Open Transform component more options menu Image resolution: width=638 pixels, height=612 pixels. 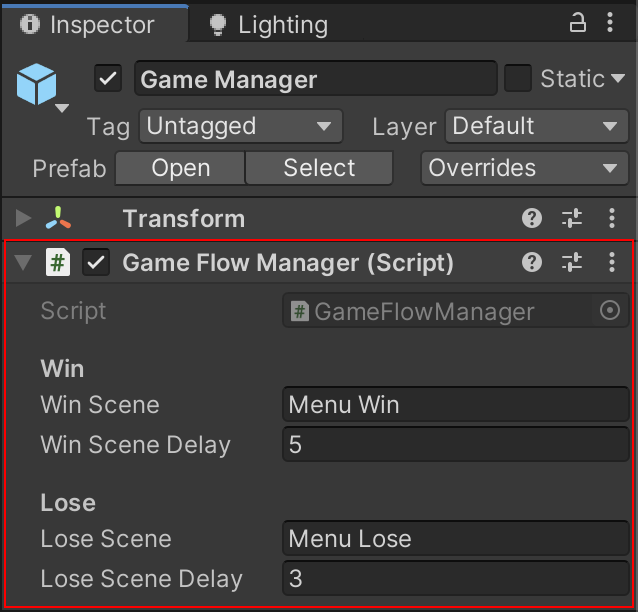click(612, 219)
